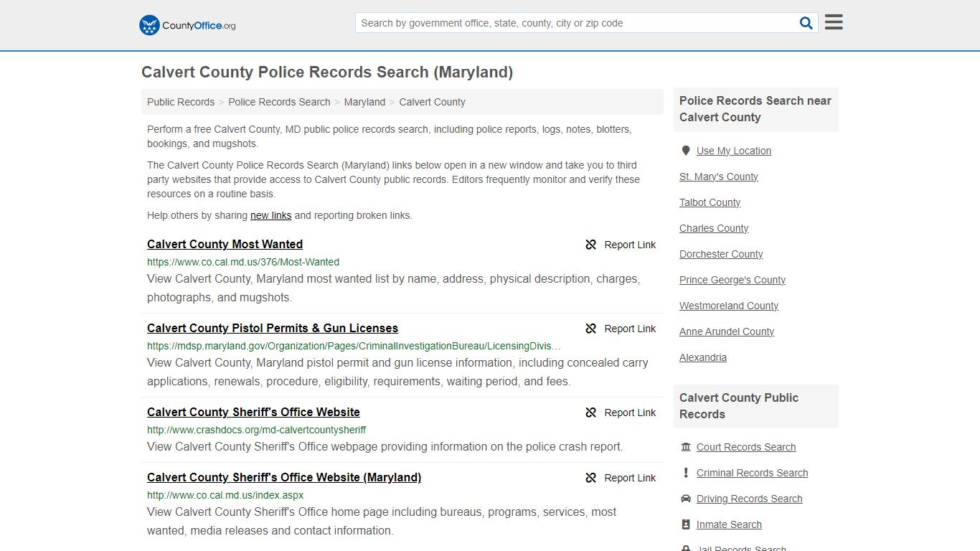Screen dimensions: 980x551
Task: Select Maryland in the breadcrumb trail
Action: click(364, 102)
